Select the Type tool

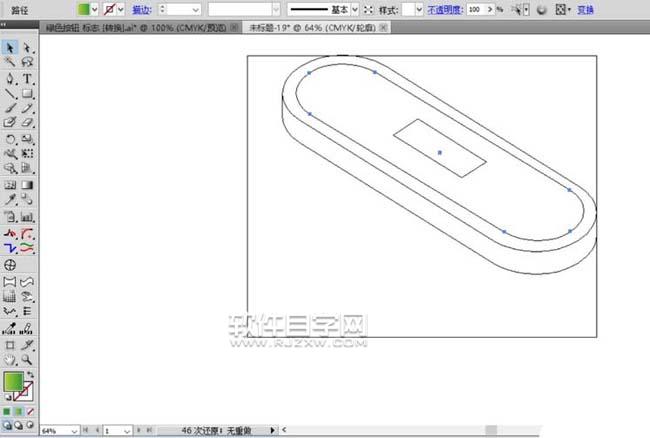28,78
